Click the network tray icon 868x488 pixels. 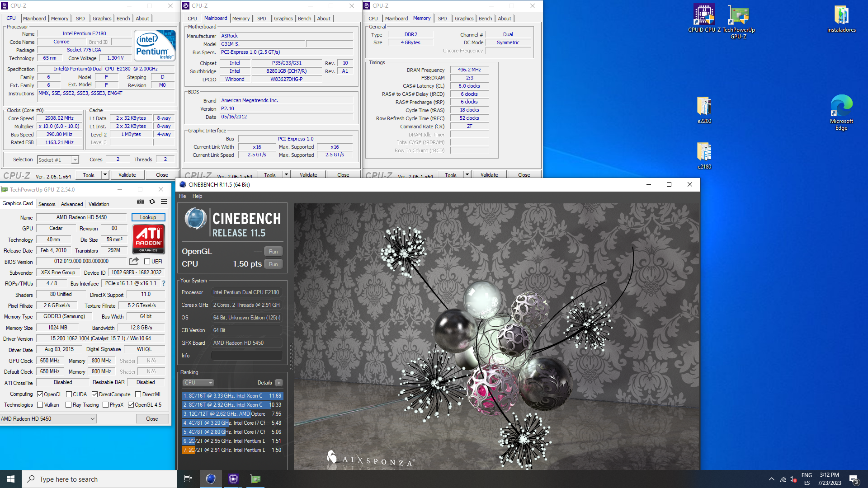(x=783, y=479)
